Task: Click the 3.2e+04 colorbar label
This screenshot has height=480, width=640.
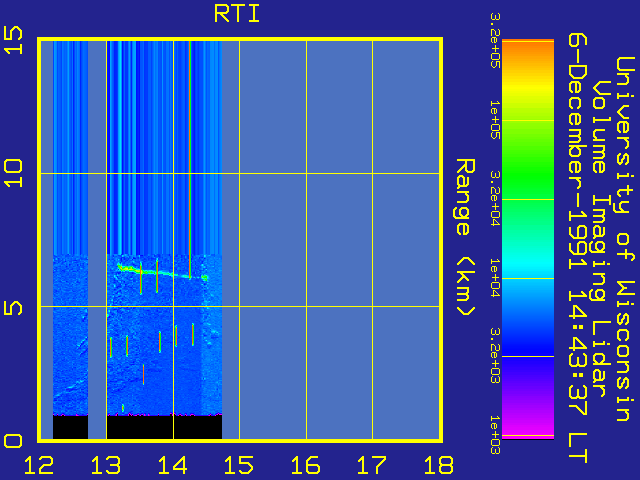Action: click(495, 198)
